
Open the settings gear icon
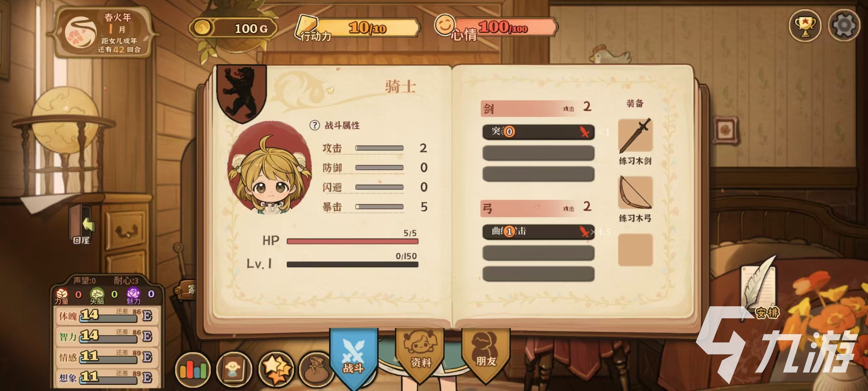844,26
